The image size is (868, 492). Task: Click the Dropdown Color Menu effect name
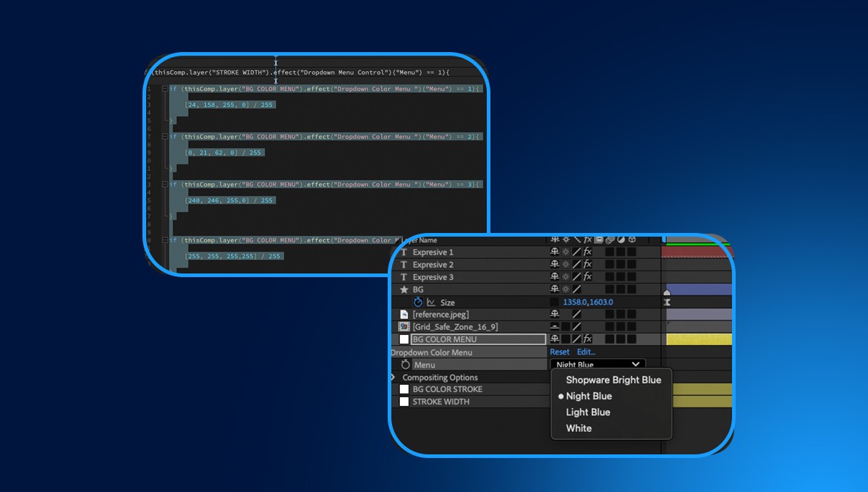(x=431, y=352)
